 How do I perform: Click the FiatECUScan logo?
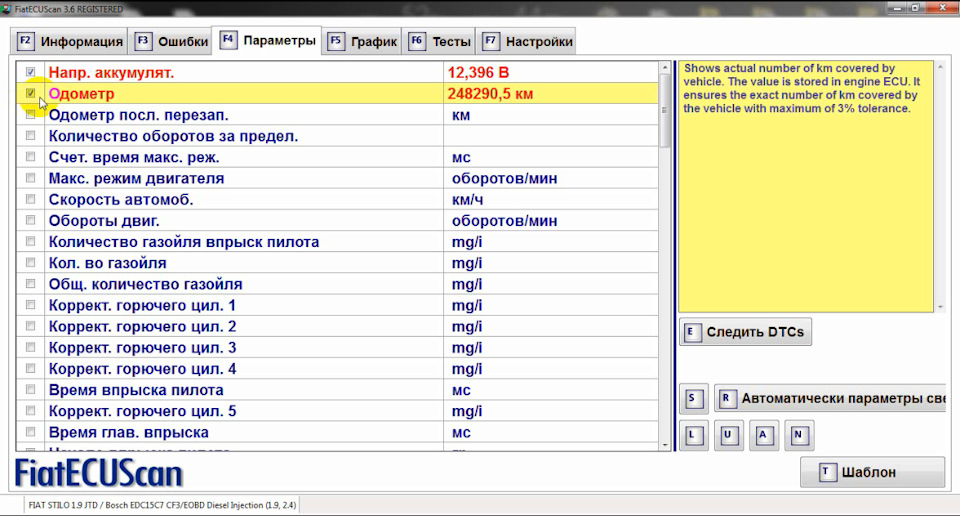(x=99, y=473)
